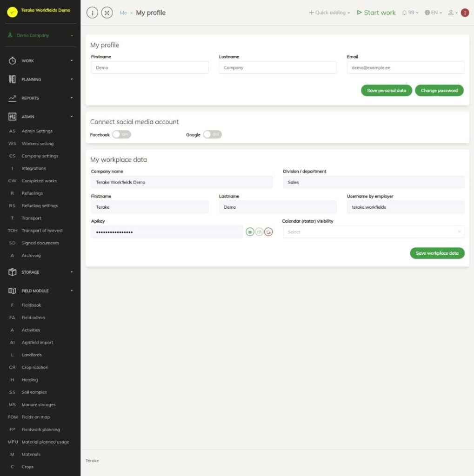
Task: Click the Username by employer field
Action: pos(406,207)
